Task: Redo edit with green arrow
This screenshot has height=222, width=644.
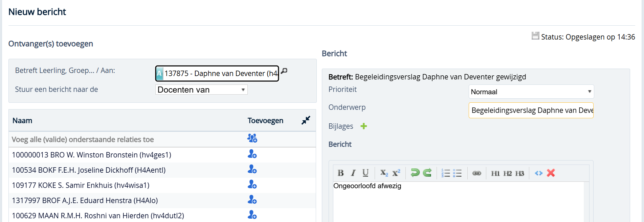Action: coord(427,173)
